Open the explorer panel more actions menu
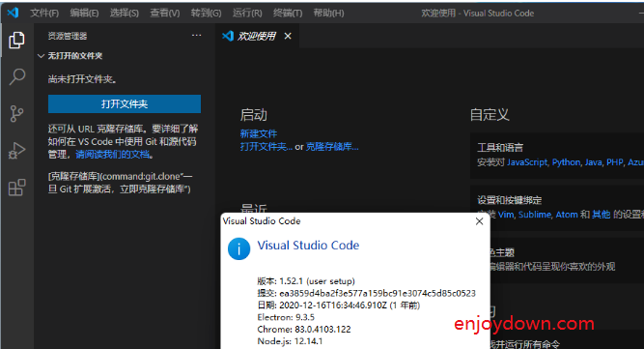 pos(196,36)
